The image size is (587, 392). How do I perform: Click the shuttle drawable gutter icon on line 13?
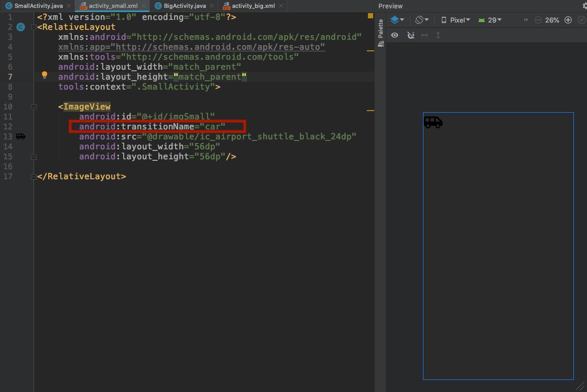point(20,136)
